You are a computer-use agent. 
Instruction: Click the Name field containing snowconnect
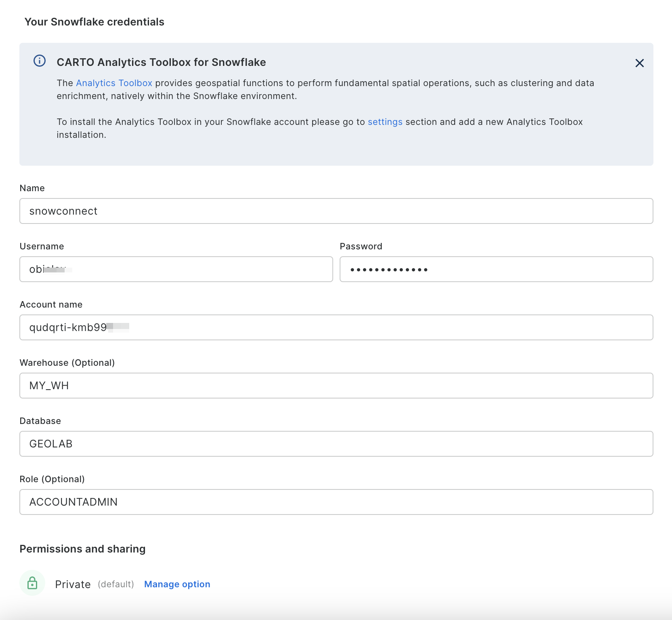pyautogui.click(x=336, y=211)
